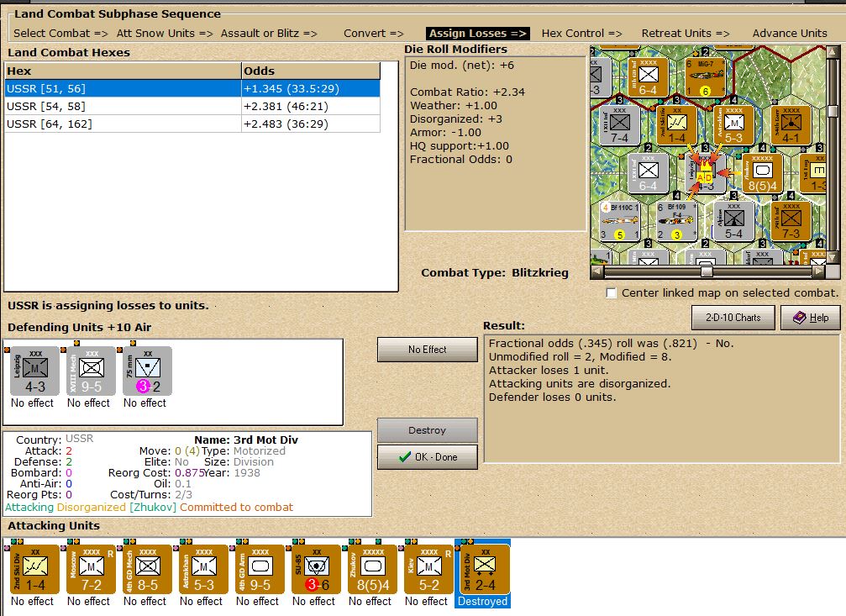Image resolution: width=846 pixels, height=616 pixels.
Task: Click 'HQ support:+1.00' modifier line
Action: pos(460,146)
